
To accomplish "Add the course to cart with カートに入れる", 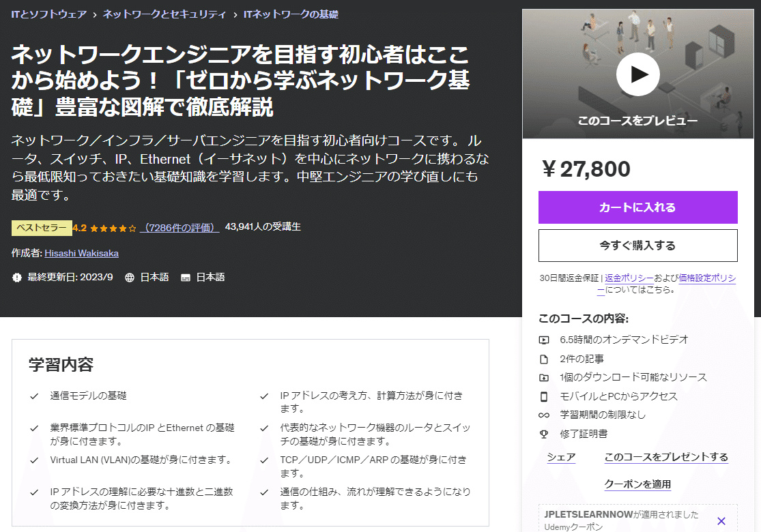I will coord(637,207).
